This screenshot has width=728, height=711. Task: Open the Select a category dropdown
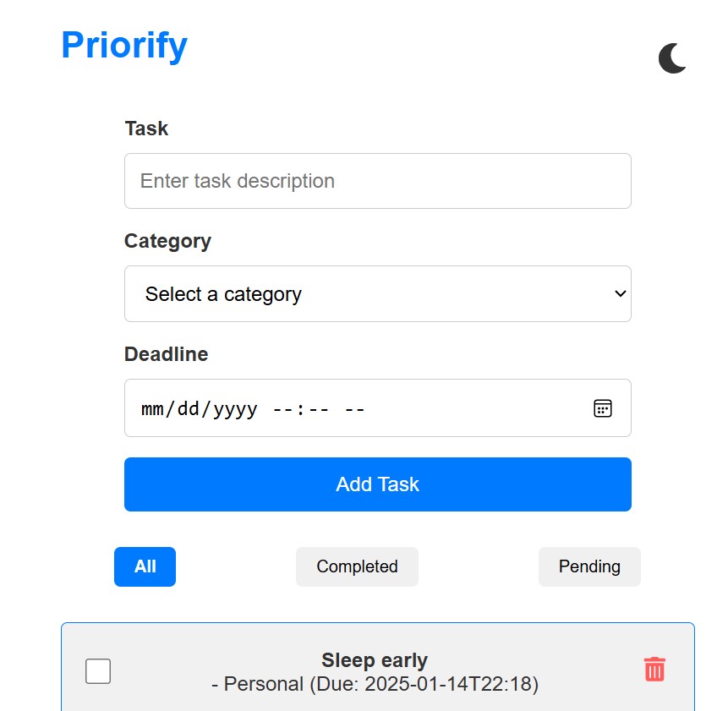[x=377, y=294]
